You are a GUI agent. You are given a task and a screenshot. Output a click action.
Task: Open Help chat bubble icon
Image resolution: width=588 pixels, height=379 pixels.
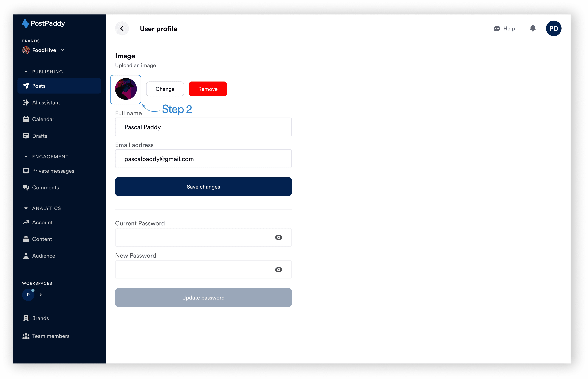coord(497,29)
